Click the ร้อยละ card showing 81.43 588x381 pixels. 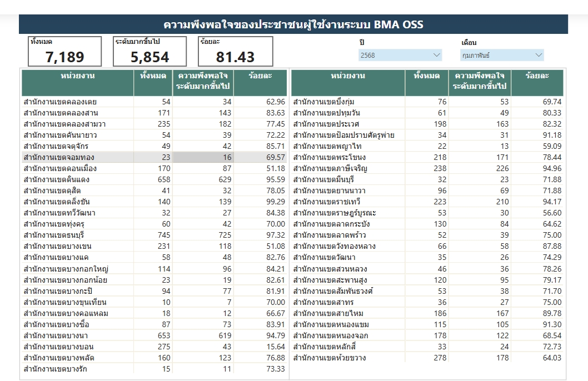point(236,51)
